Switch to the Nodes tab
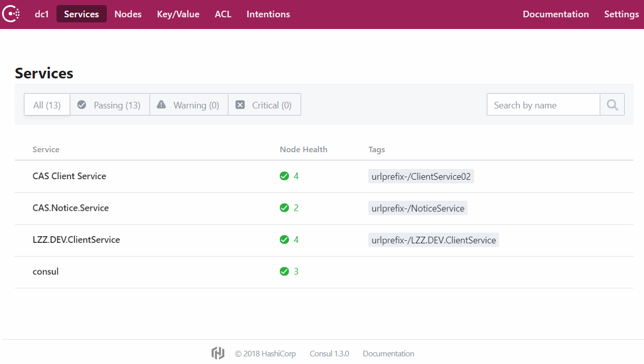Image resolution: width=644 pixels, height=364 pixels. click(x=128, y=14)
